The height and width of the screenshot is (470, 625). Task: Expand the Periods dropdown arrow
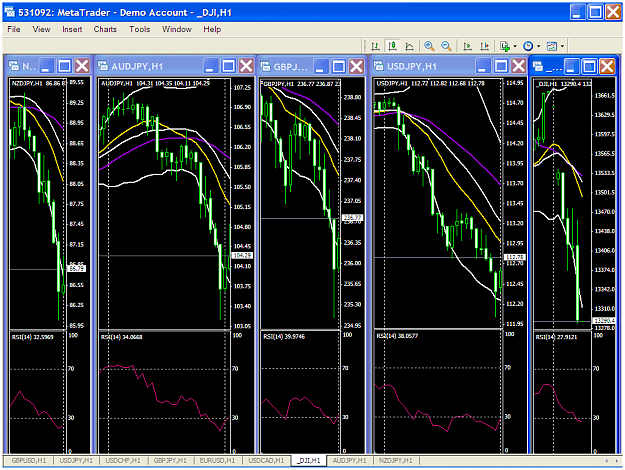tap(539, 46)
